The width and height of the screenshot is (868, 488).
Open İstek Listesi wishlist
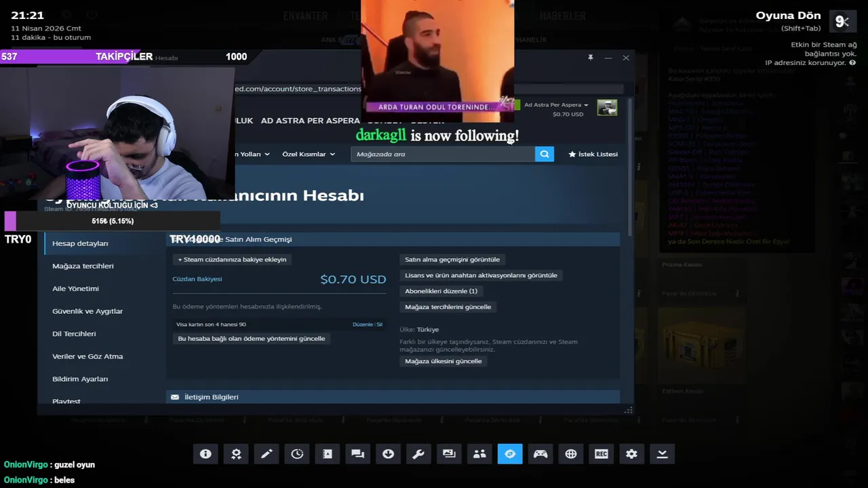point(593,154)
